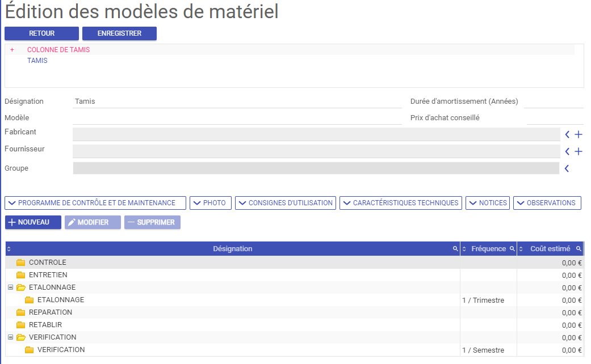Sort by the Désignation column header
This screenshot has height=364, width=591.
233,249
